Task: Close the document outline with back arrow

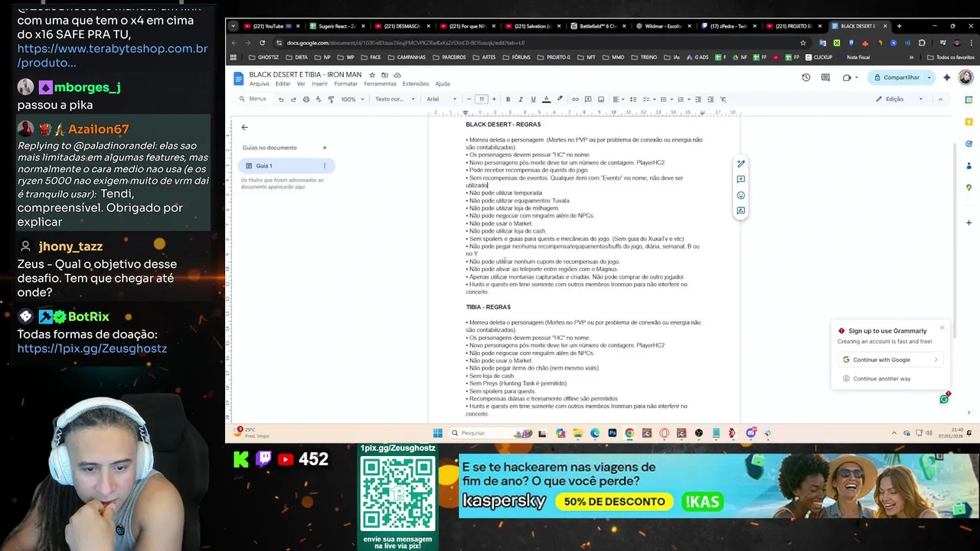Action: (x=244, y=127)
